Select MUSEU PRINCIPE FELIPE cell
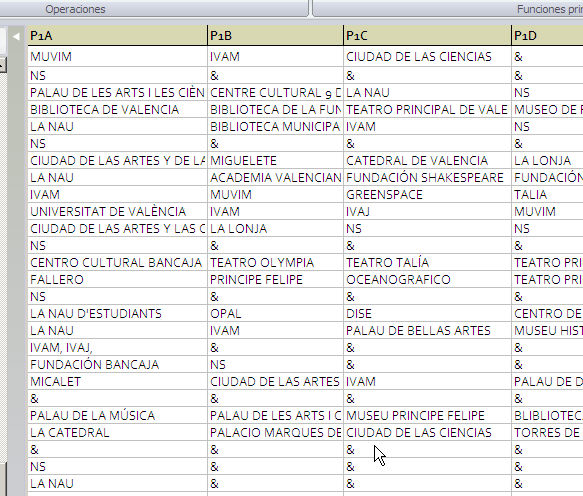The image size is (583, 496). click(428, 416)
